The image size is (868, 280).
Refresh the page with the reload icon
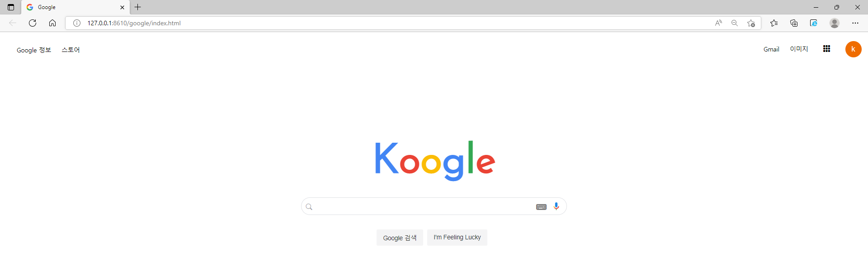pyautogui.click(x=33, y=23)
